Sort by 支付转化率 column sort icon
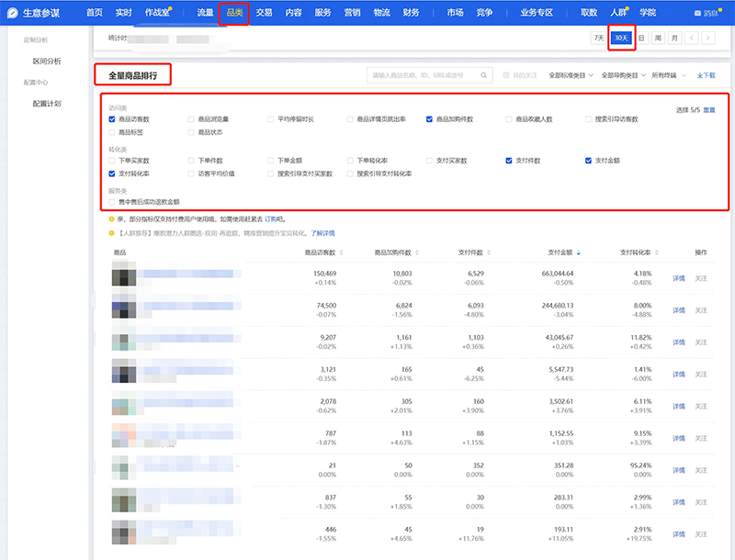Viewport: 735px width, 560px height. pyautogui.click(x=655, y=252)
